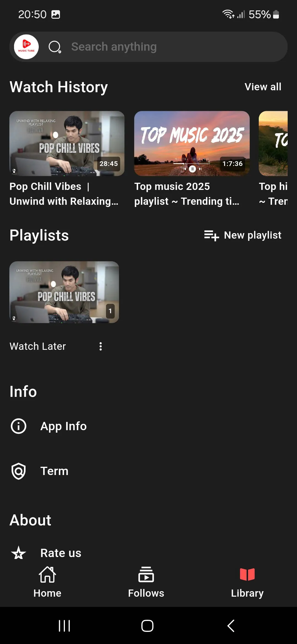
Task: Open the Term entry
Action: (54, 471)
